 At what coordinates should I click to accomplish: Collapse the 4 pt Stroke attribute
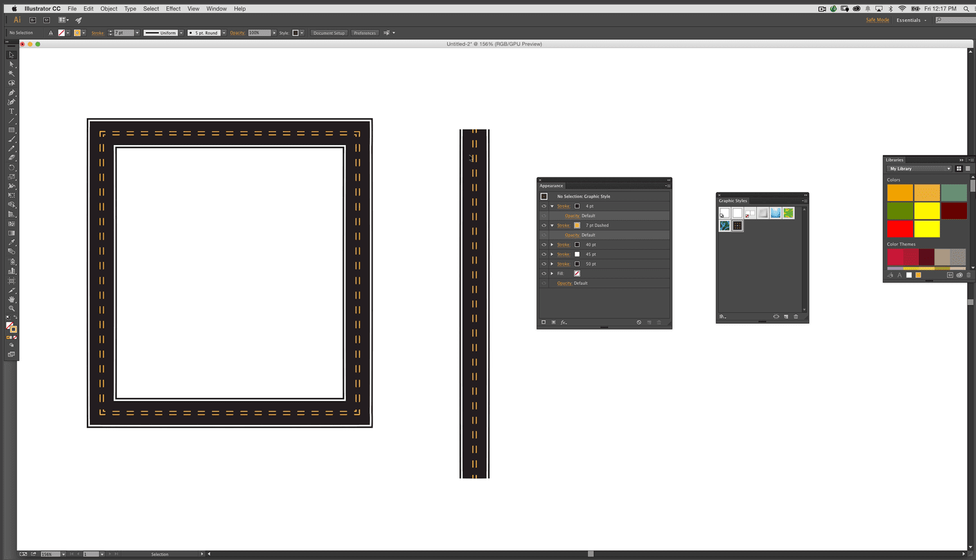[552, 206]
